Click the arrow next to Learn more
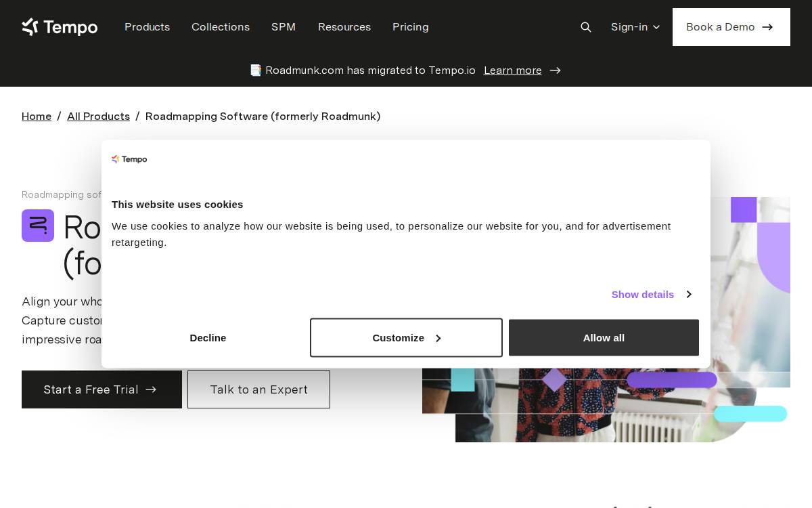Image resolution: width=812 pixels, height=508 pixels. [555, 70]
